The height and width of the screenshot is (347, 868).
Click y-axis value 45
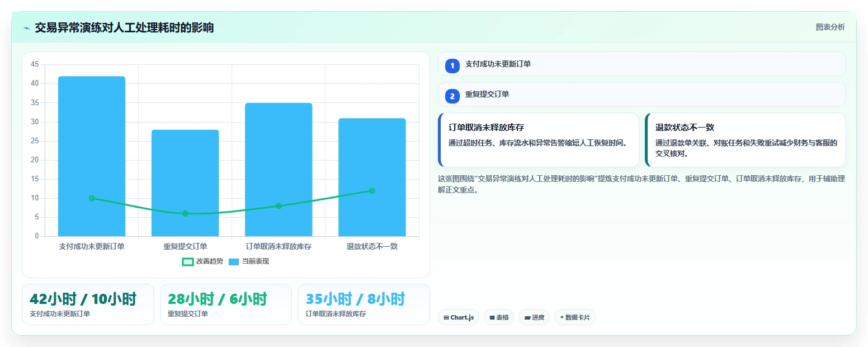coord(35,64)
